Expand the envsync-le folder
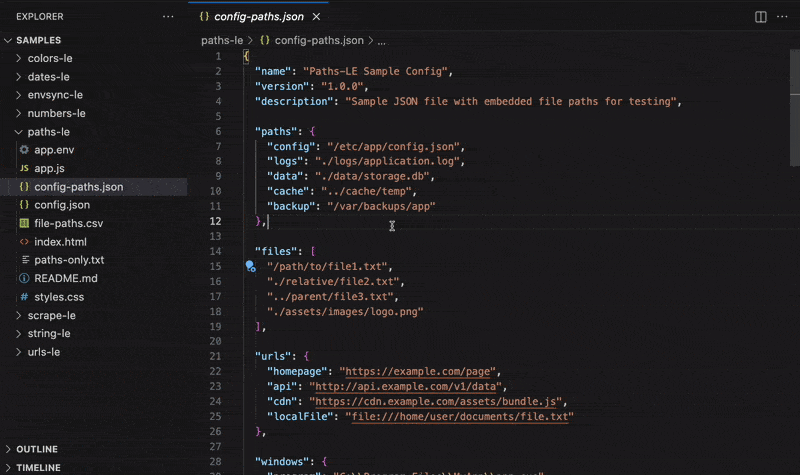 pyautogui.click(x=18, y=95)
